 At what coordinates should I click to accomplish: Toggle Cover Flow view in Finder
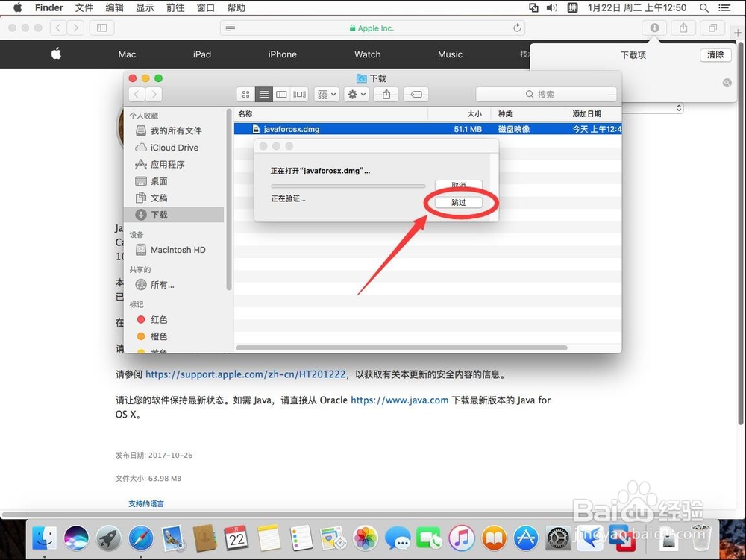[298, 94]
